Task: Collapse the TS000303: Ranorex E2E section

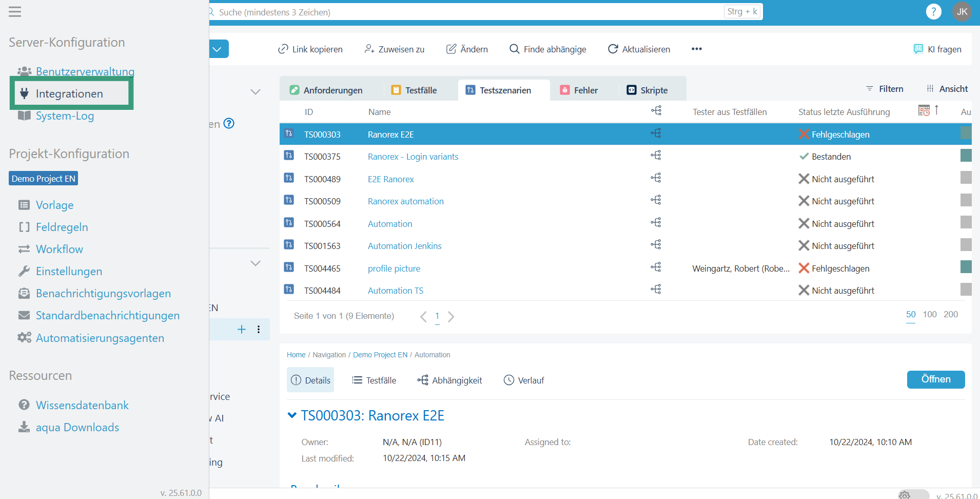Action: tap(292, 415)
